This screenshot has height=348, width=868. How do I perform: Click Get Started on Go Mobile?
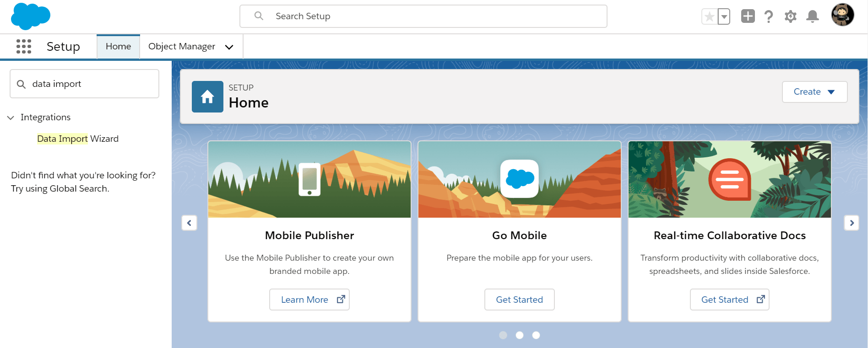coord(520,300)
